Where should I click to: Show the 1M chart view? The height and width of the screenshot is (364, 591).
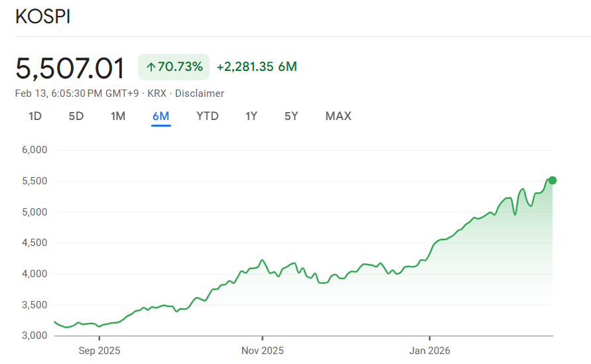pyautogui.click(x=118, y=116)
